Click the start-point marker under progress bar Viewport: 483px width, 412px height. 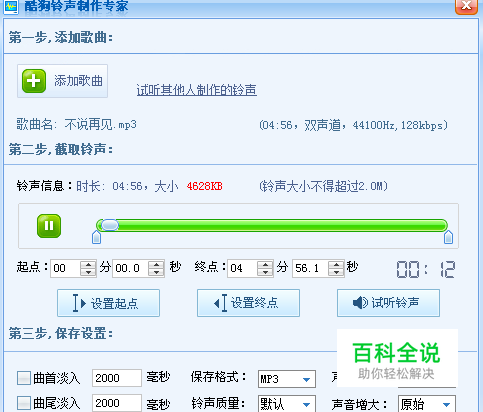pyautogui.click(x=96, y=237)
